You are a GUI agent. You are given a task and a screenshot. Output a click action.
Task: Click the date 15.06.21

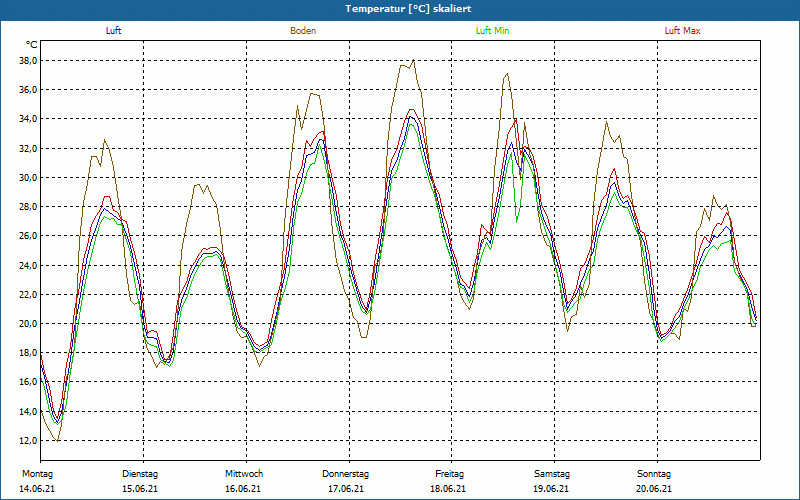(x=140, y=489)
